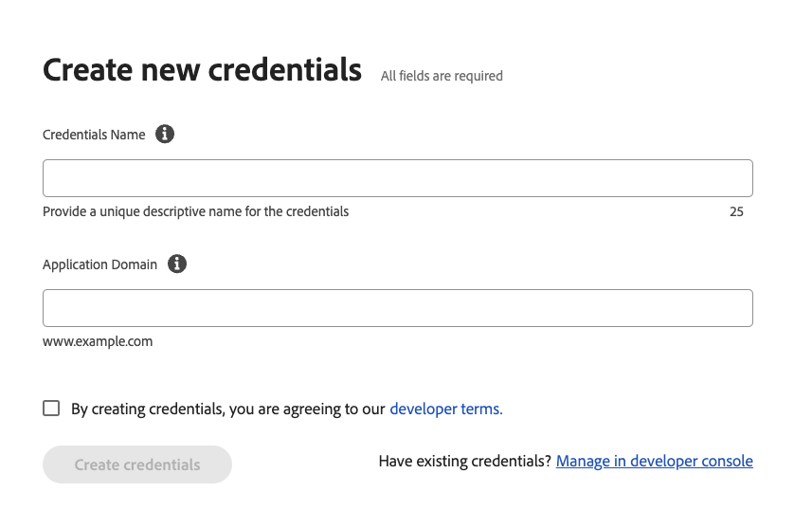
Task: Follow the Manage in developer console link
Action: pos(655,461)
